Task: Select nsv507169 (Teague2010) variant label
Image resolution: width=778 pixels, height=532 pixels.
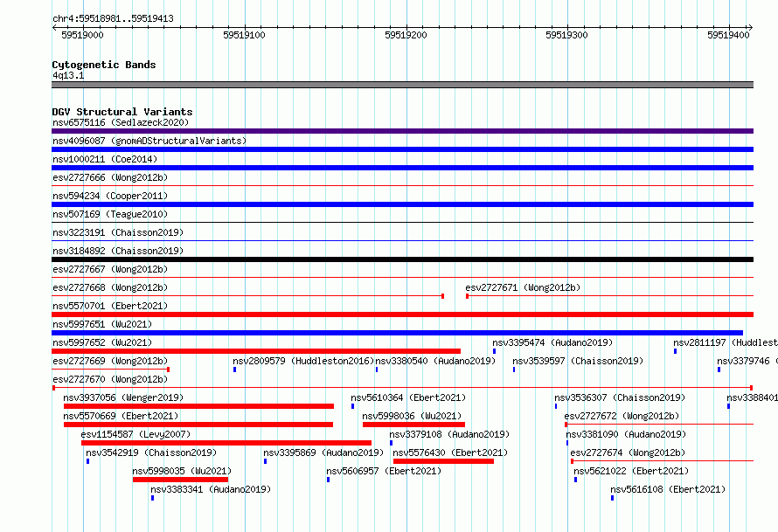Action: 110,214
